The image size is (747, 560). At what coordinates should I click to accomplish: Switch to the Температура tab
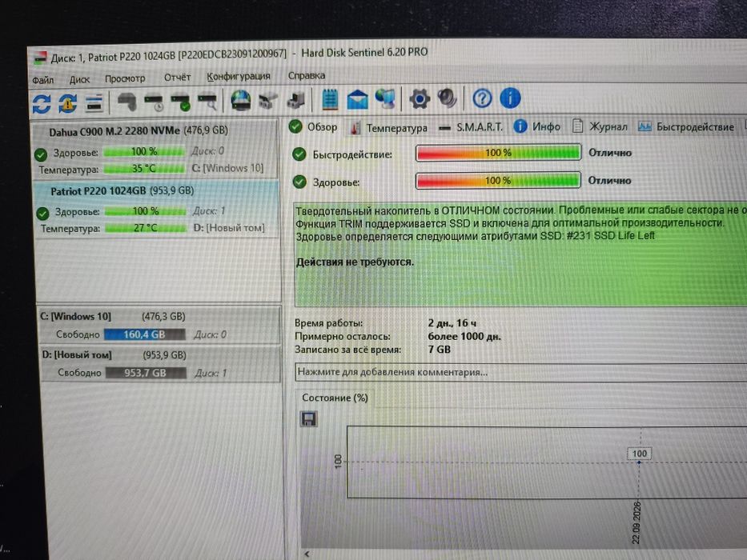pos(388,128)
